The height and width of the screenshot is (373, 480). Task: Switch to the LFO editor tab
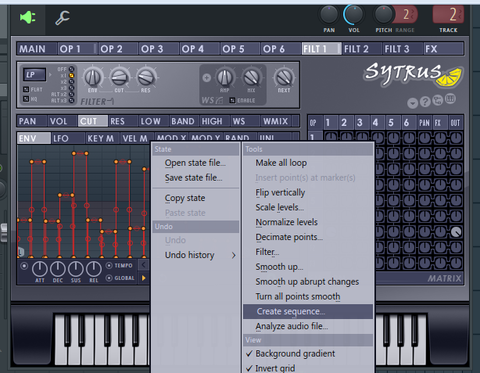[68, 138]
